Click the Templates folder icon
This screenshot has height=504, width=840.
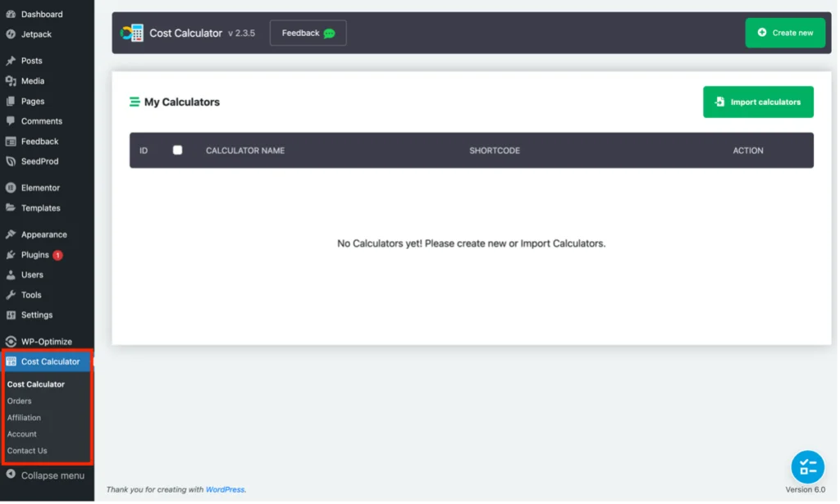tap(11, 208)
